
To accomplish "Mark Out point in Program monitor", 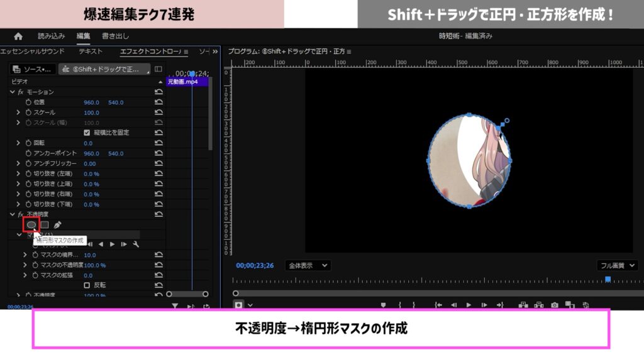I will coord(414,305).
